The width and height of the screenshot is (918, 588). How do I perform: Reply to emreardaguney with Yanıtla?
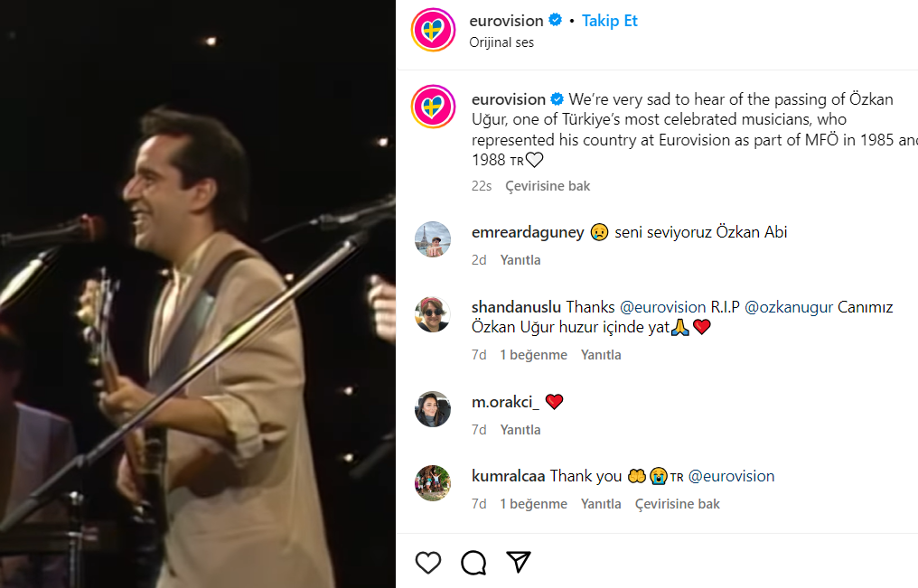[520, 259]
